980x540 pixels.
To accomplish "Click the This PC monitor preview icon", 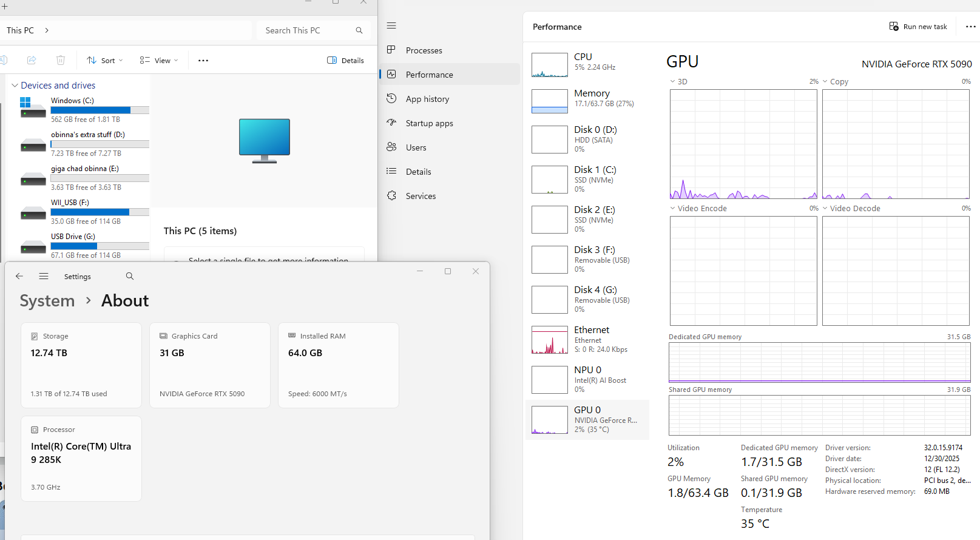I will point(265,141).
